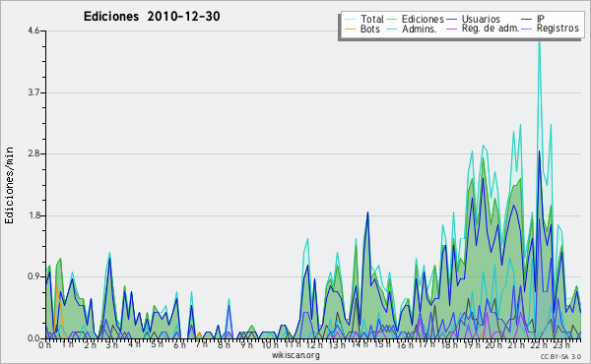Click the magenta Reg. de adm. legend swatch

tap(451, 29)
